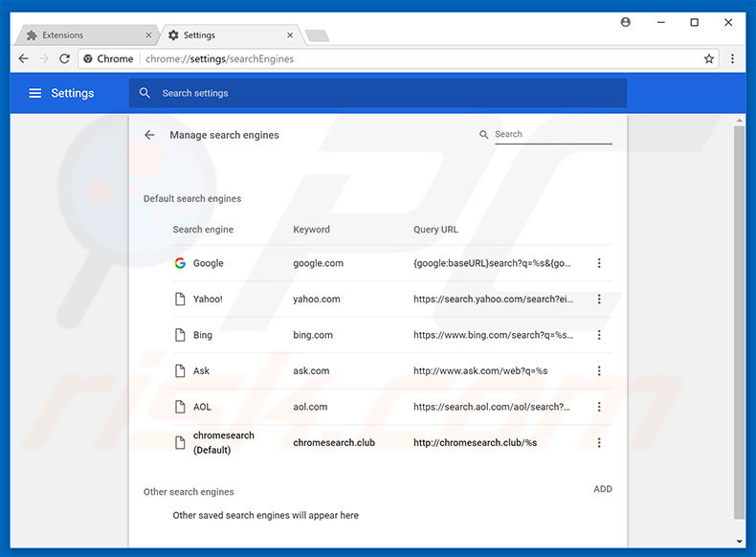Open the user profile icon
This screenshot has width=756, height=557.
(x=625, y=22)
